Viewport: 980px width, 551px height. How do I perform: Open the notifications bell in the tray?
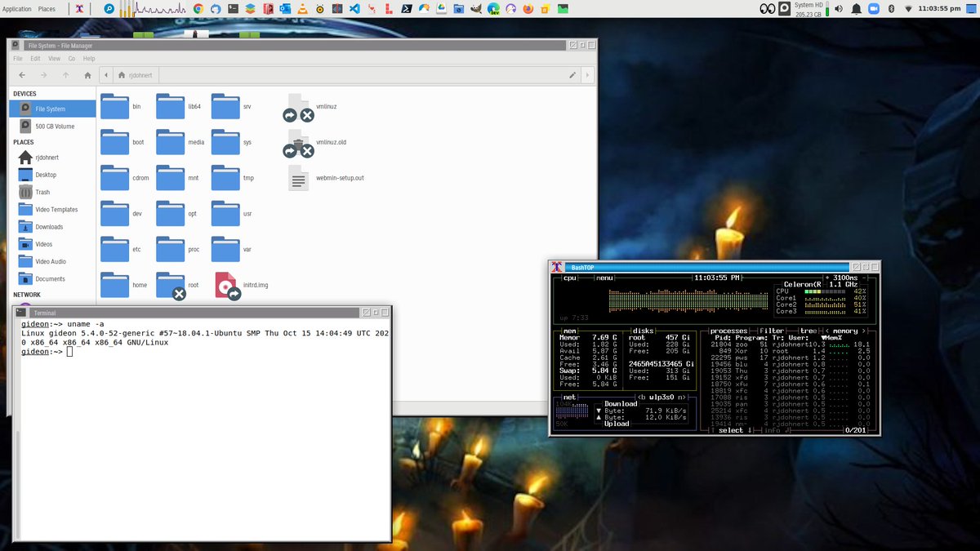point(856,9)
